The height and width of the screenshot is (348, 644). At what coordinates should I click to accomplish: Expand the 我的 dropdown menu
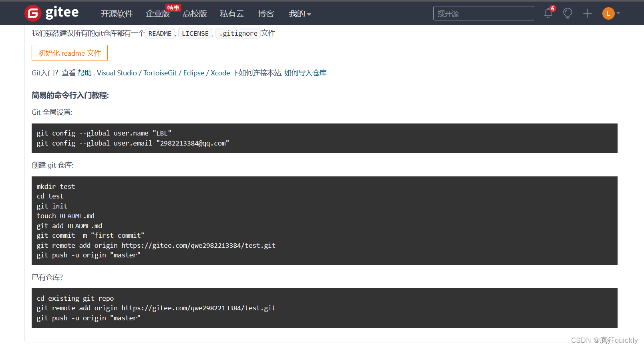pyautogui.click(x=300, y=14)
